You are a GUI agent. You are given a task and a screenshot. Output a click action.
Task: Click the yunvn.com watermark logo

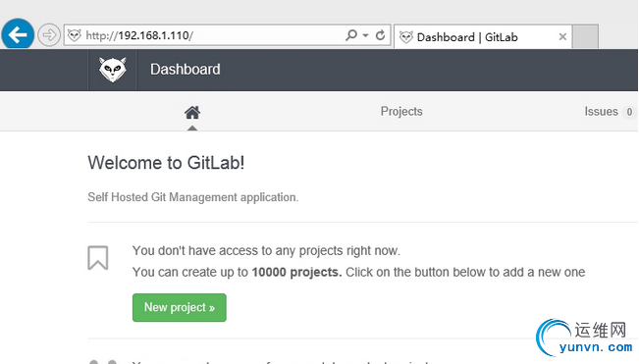point(585,338)
